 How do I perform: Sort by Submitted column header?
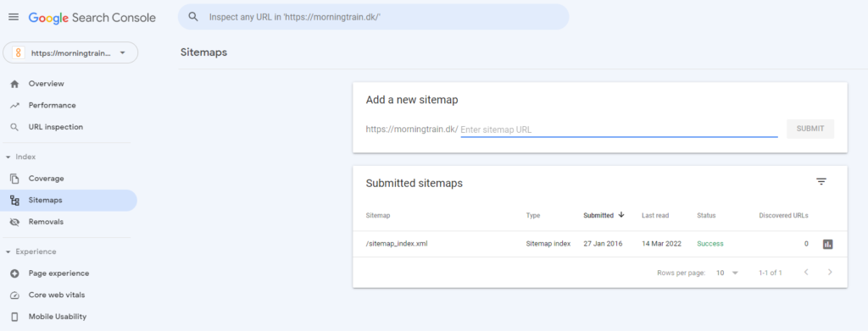click(x=598, y=216)
